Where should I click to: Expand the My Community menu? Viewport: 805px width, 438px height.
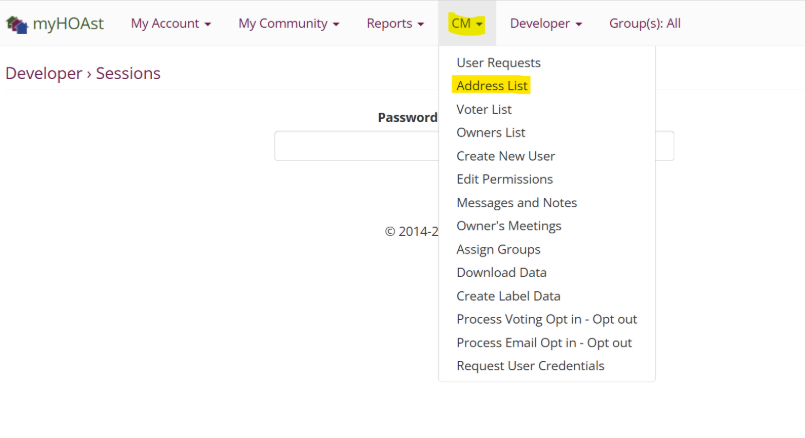(288, 23)
